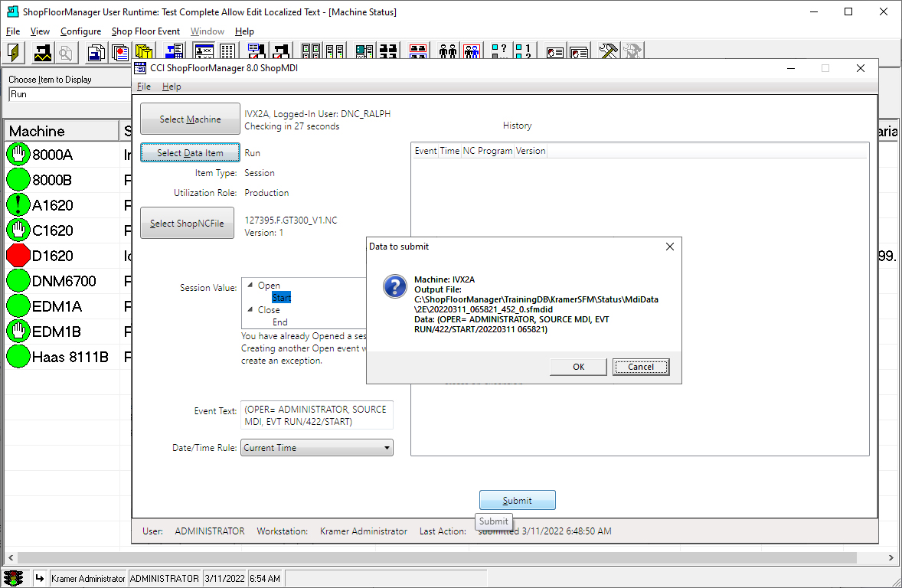Open the Choose Item to Display combo box

coord(70,94)
